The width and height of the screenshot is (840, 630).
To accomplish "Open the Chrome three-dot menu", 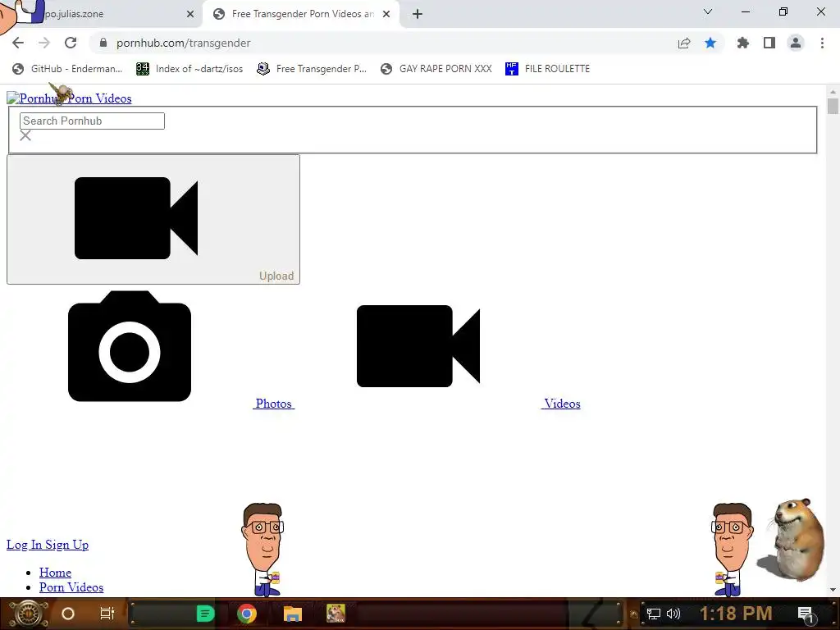I will coord(822,43).
